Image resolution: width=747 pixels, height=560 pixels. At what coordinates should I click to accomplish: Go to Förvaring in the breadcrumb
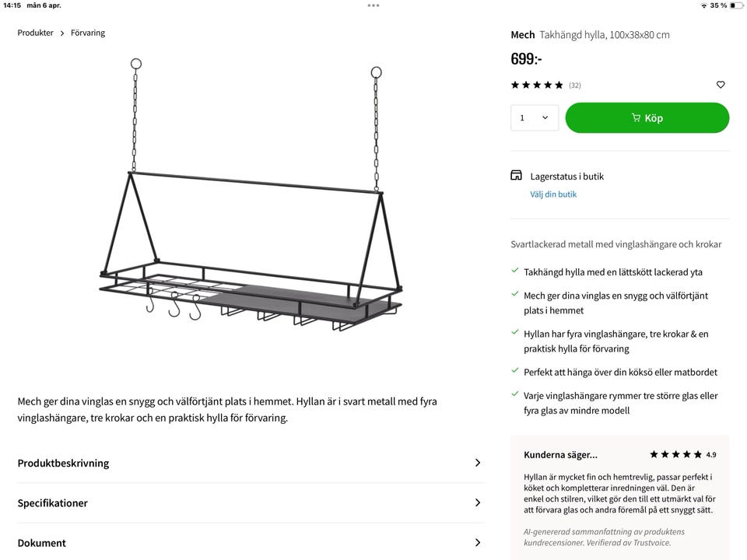[88, 33]
